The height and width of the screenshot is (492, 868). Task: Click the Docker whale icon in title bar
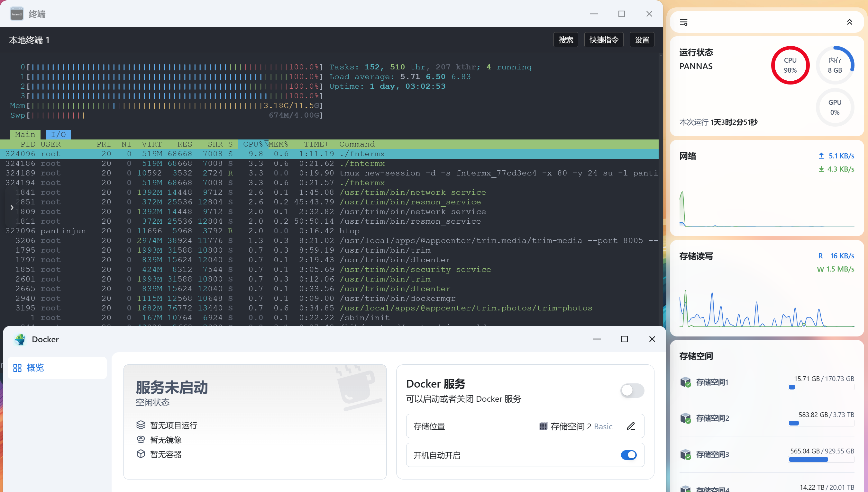20,339
